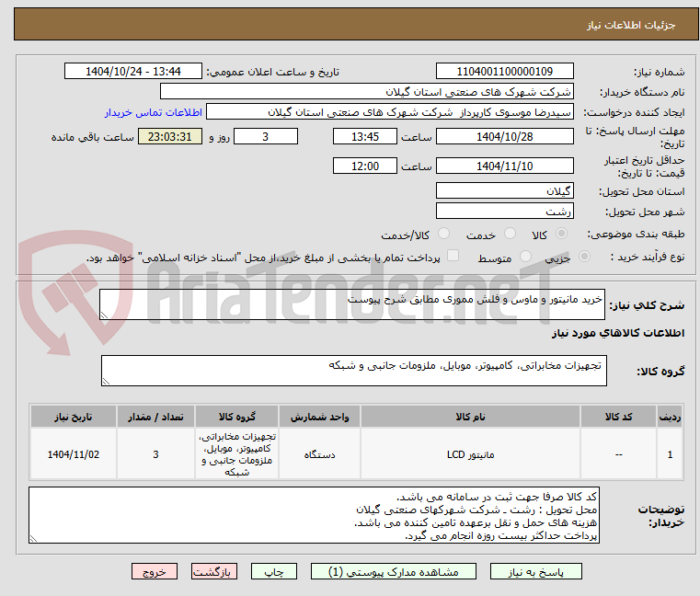Click the deadline time field 13:45

pyautogui.click(x=365, y=136)
